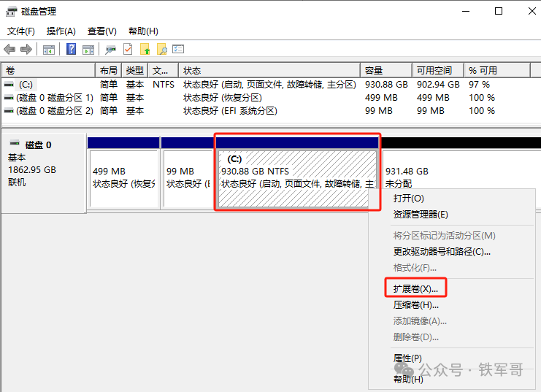Click the 902.94 GB free space cell
The image size is (541, 392).
(x=438, y=85)
